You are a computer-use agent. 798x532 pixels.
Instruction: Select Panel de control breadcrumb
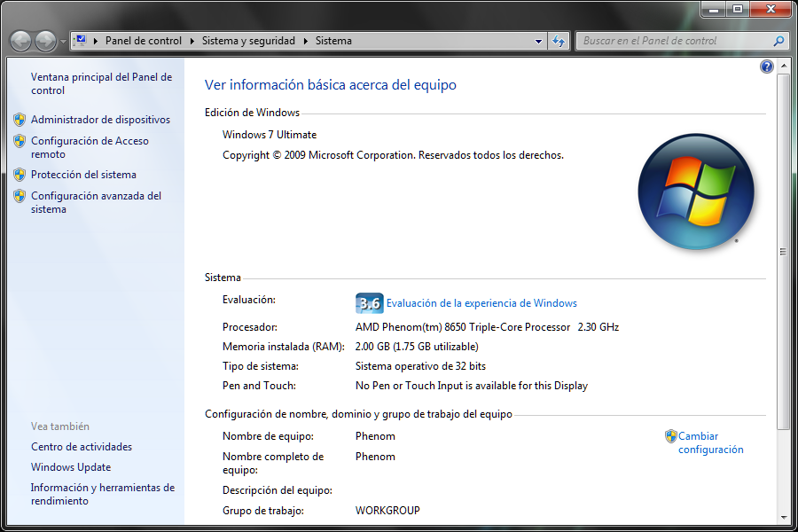[143, 41]
